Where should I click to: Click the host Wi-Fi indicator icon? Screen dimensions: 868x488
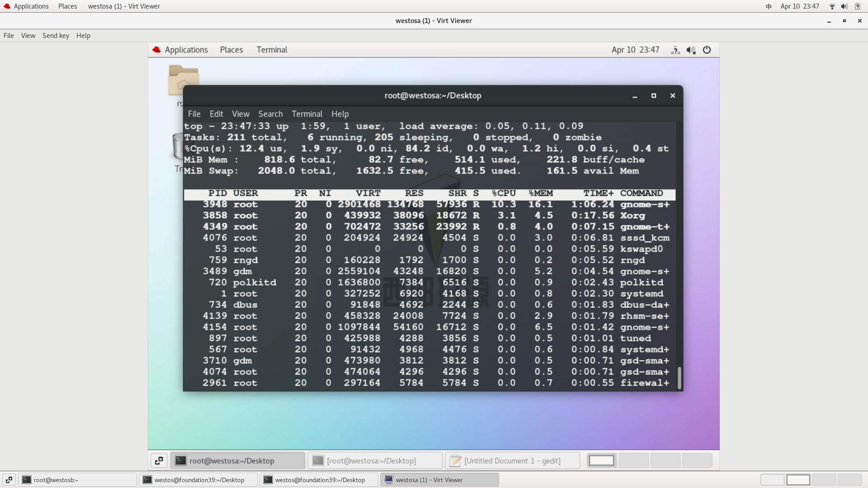point(832,6)
